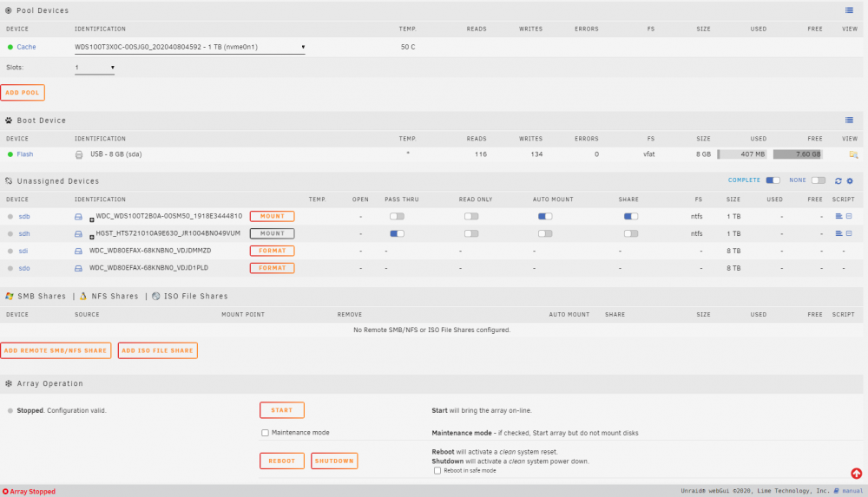Click the disk icon for sdb
Viewport: 868px width, 497px height.
point(78,217)
